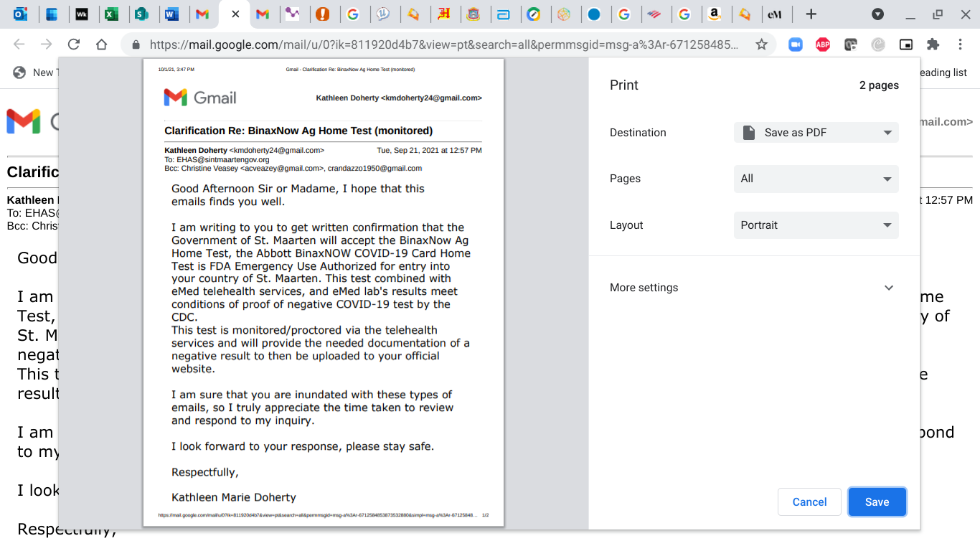The height and width of the screenshot is (551, 980).
Task: Click the subject line in print preview
Action: [298, 131]
